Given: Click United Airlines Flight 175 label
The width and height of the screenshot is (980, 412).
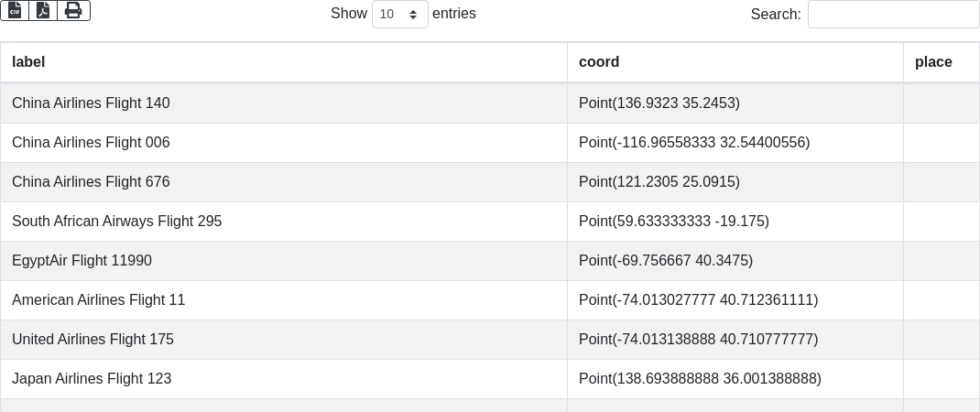Looking at the screenshot, I should point(93,340).
